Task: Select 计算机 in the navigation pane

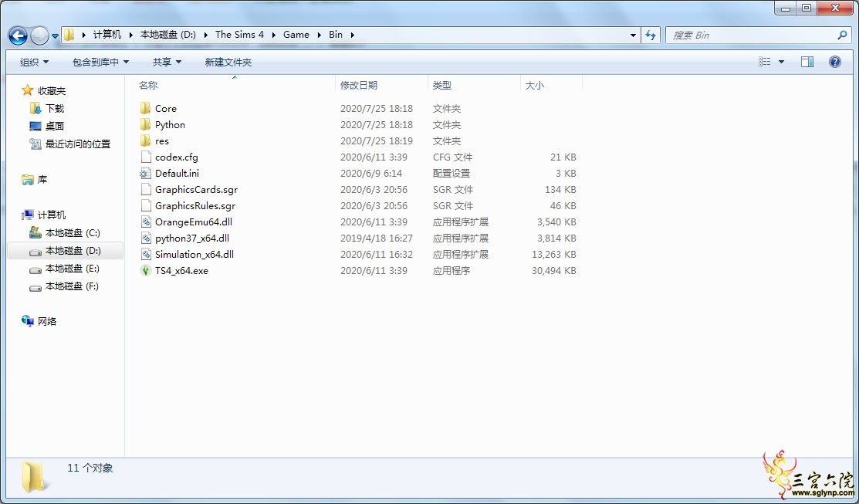Action: pyautogui.click(x=52, y=215)
